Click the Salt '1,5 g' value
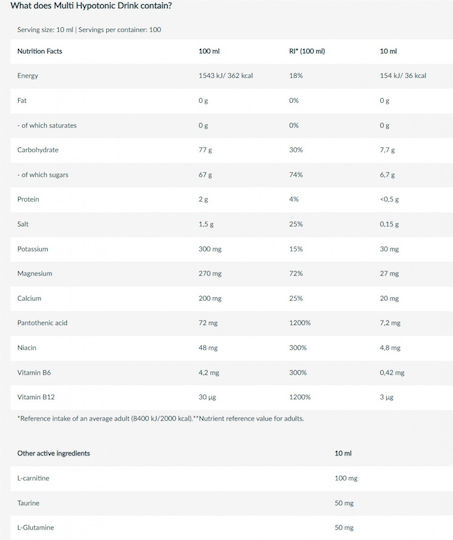 tap(206, 225)
